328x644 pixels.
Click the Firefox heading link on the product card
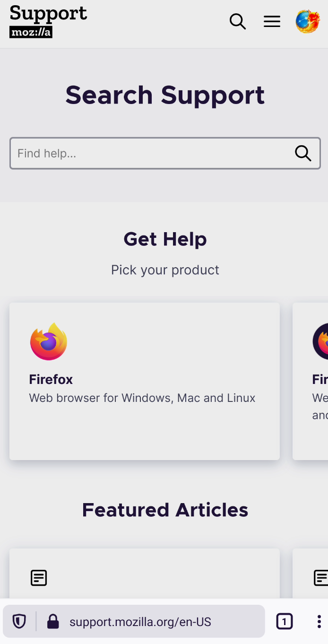point(51,379)
